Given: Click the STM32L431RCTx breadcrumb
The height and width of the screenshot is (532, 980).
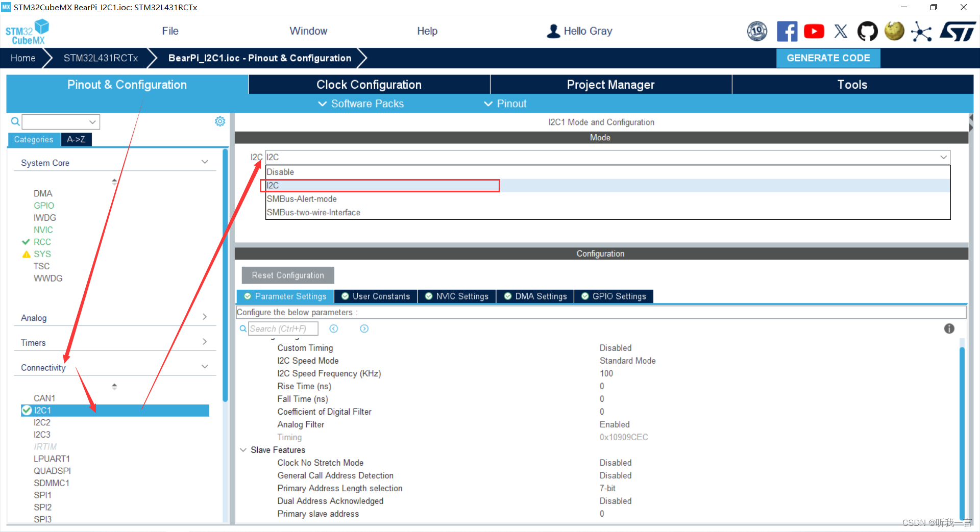Looking at the screenshot, I should pyautogui.click(x=101, y=58).
